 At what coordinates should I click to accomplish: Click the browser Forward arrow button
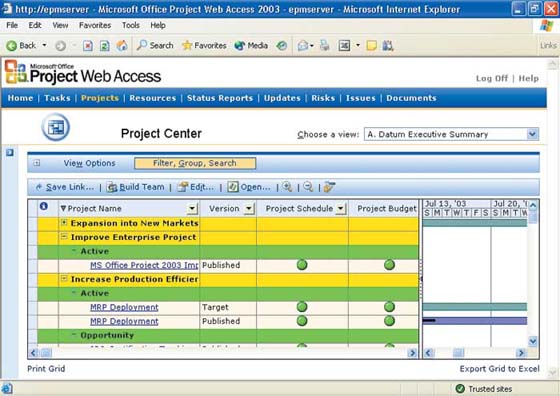[60, 46]
